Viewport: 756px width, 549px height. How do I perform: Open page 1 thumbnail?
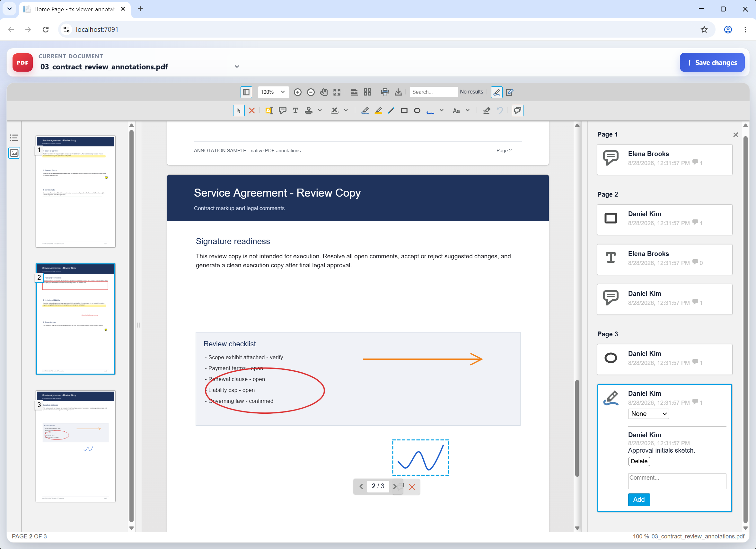click(75, 192)
